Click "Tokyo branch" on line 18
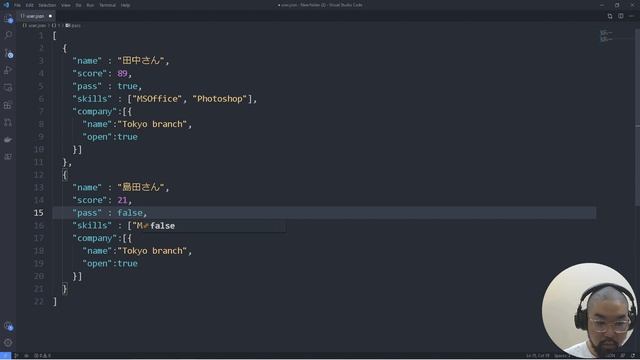Viewport: 640px width, 360px height. (x=152, y=251)
